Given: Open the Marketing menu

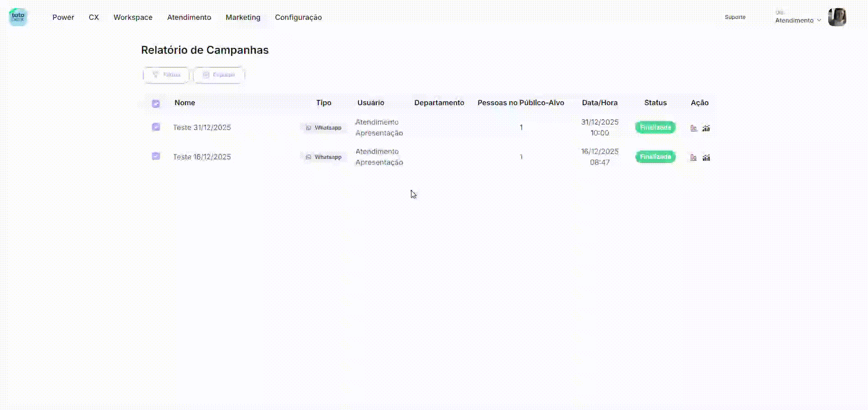Looking at the screenshot, I should point(243,18).
